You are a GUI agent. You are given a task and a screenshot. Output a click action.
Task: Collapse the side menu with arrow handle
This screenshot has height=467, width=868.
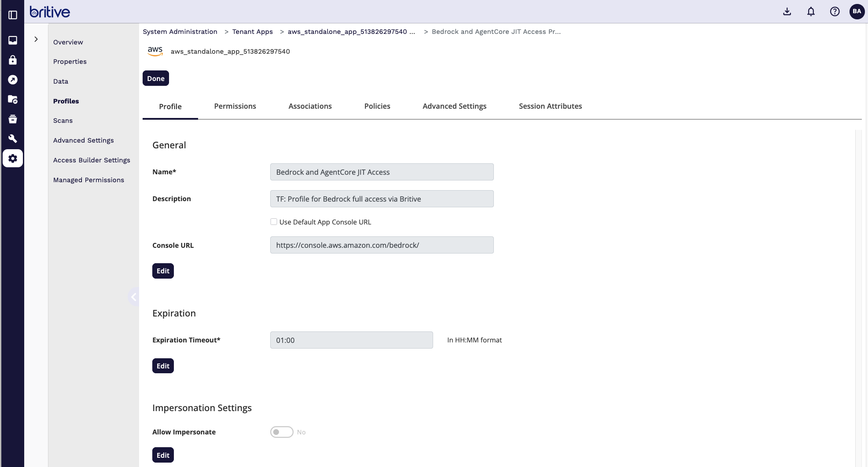point(133,297)
